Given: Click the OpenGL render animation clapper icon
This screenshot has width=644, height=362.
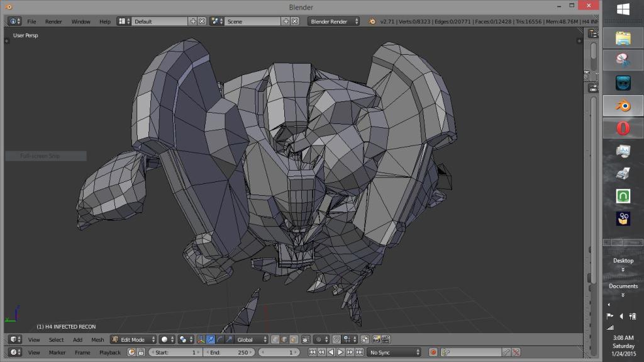Looking at the screenshot, I should (x=386, y=339).
